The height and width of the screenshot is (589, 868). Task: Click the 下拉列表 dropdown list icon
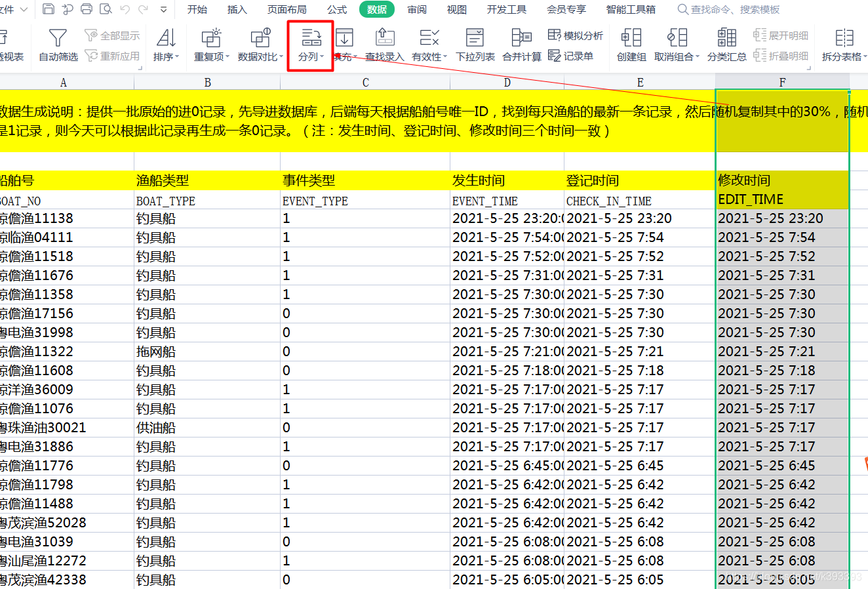[475, 38]
